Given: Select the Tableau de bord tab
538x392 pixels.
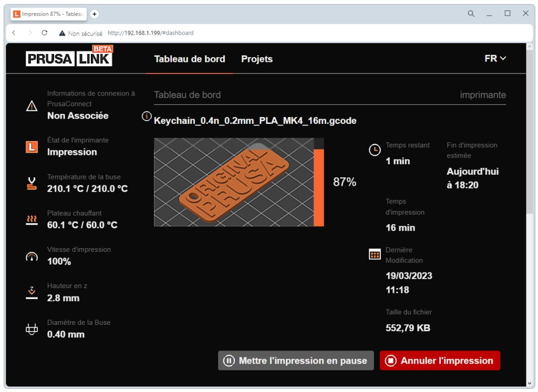Looking at the screenshot, I should point(190,59).
